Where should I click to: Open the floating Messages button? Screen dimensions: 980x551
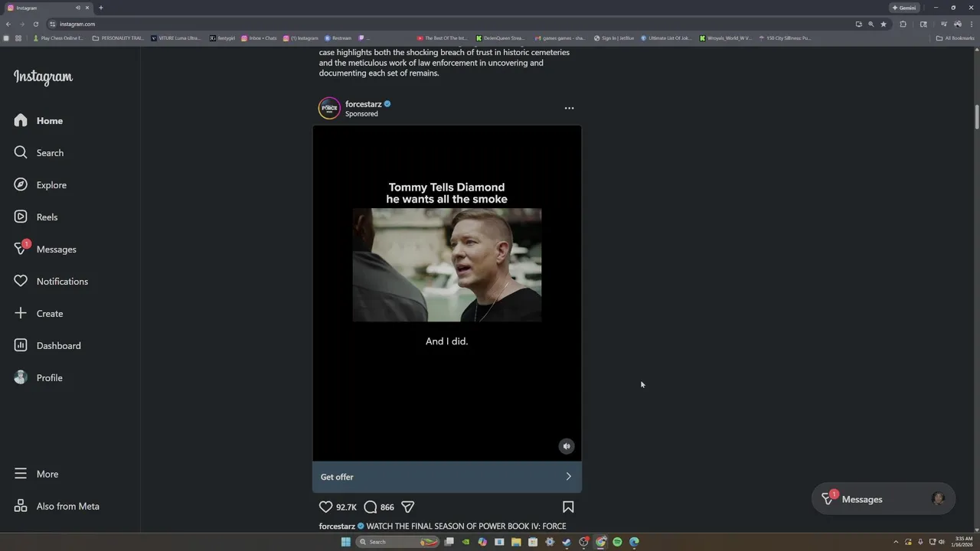pyautogui.click(x=884, y=499)
